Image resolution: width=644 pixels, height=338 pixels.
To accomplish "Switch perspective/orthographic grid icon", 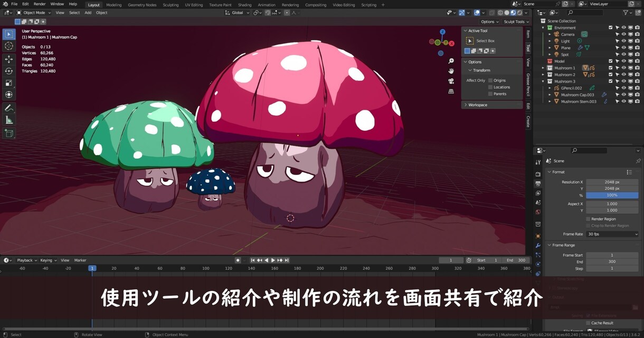I will tap(451, 91).
